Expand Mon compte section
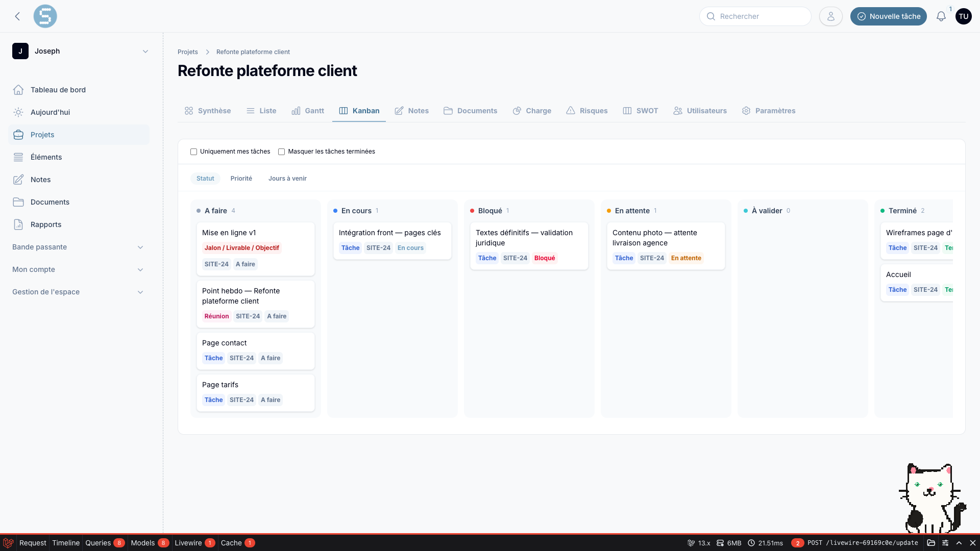The width and height of the screenshot is (980, 551). 79,269
